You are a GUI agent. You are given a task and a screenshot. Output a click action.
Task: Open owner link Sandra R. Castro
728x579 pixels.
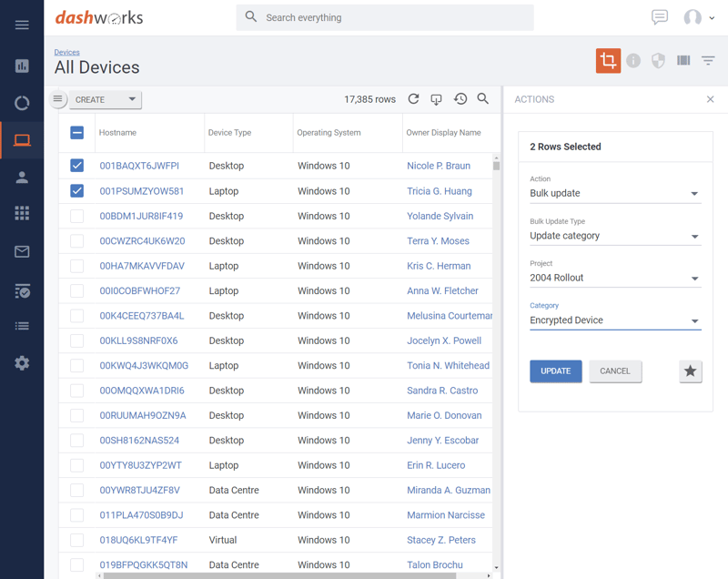[x=442, y=391]
